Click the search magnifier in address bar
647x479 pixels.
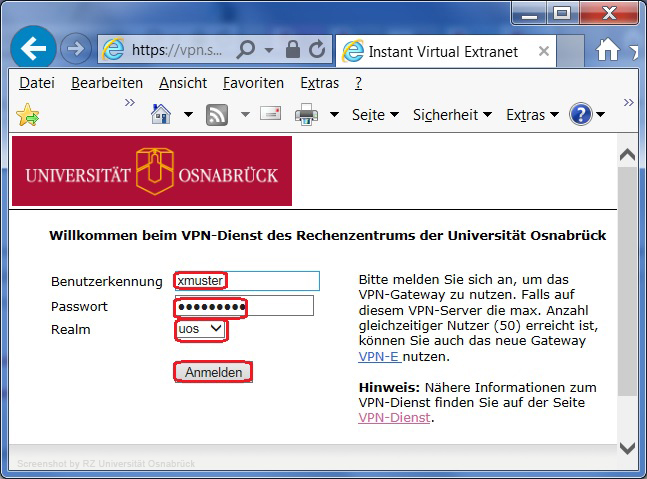coord(246,50)
